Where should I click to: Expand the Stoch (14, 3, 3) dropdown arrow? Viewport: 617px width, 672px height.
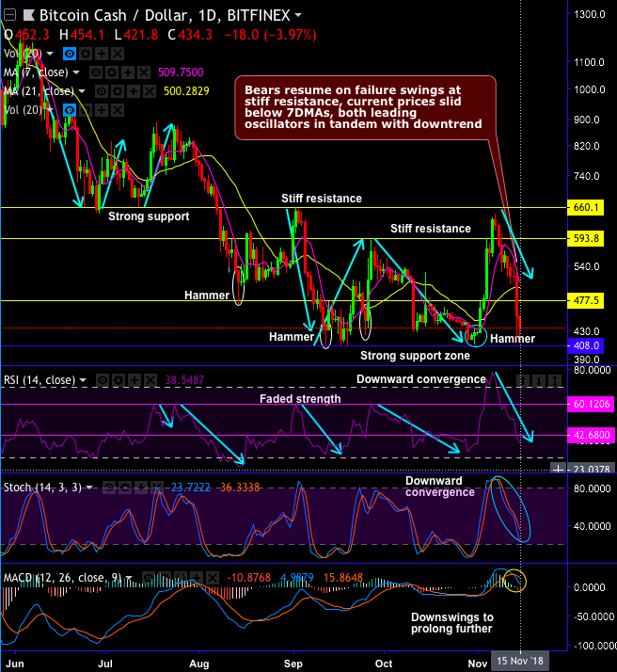89,488
